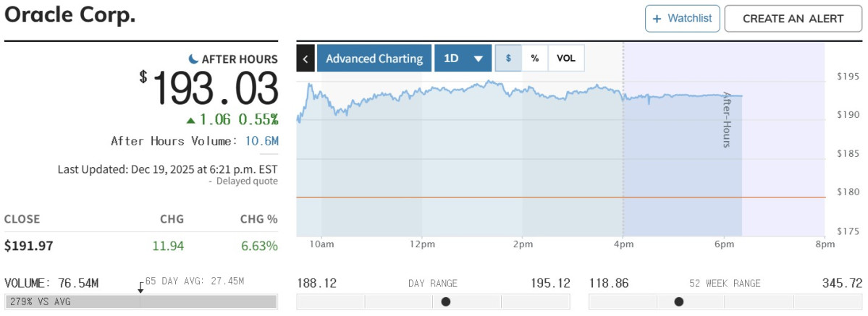Click the plus icon in Watchlist

click(x=657, y=19)
